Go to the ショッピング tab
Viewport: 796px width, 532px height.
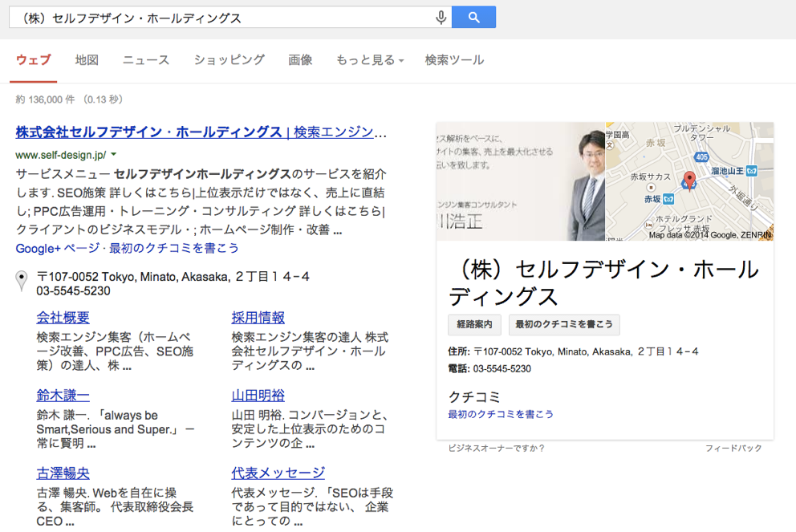tap(229, 60)
